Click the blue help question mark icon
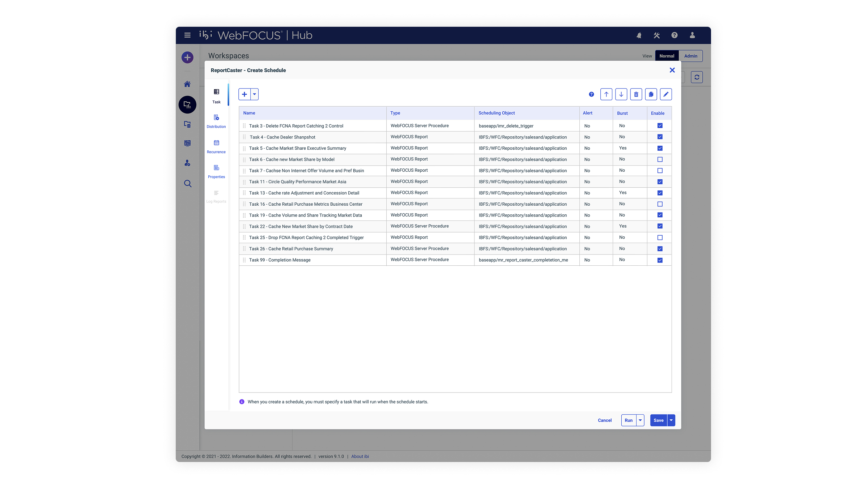This screenshot has width=868, height=488. click(x=591, y=94)
